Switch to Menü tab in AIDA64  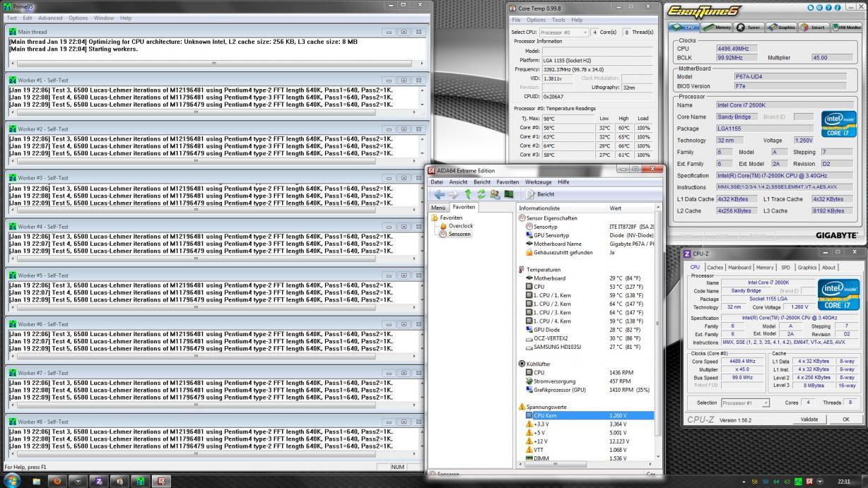(438, 208)
